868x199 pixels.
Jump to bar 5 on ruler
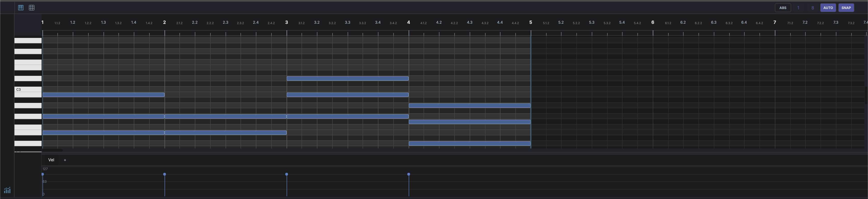coord(530,22)
